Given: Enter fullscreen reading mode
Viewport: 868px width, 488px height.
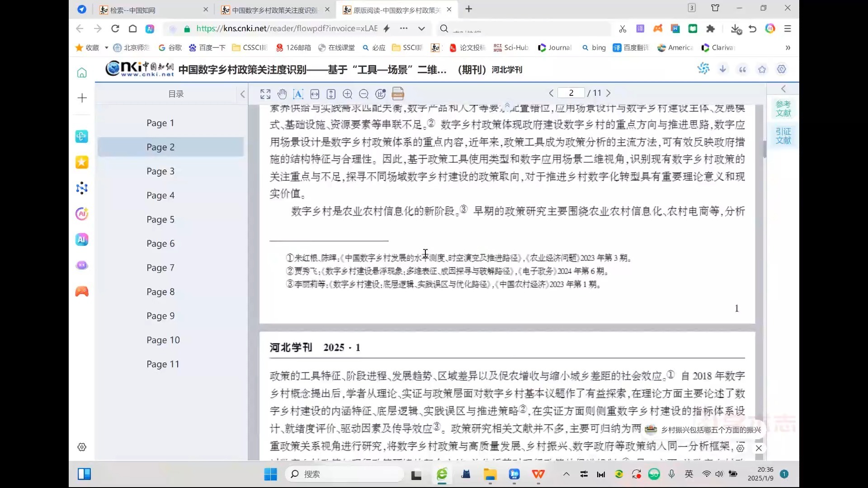Looking at the screenshot, I should [x=265, y=94].
